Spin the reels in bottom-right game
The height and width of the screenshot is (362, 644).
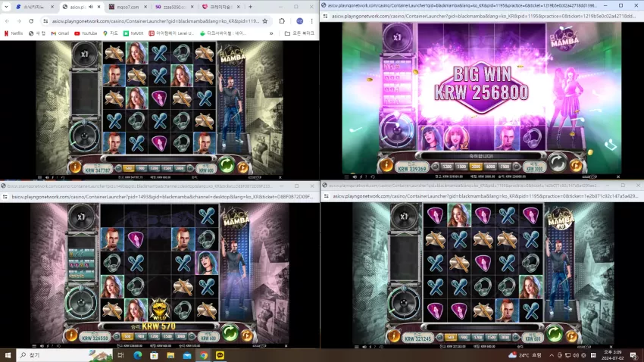[554, 333]
